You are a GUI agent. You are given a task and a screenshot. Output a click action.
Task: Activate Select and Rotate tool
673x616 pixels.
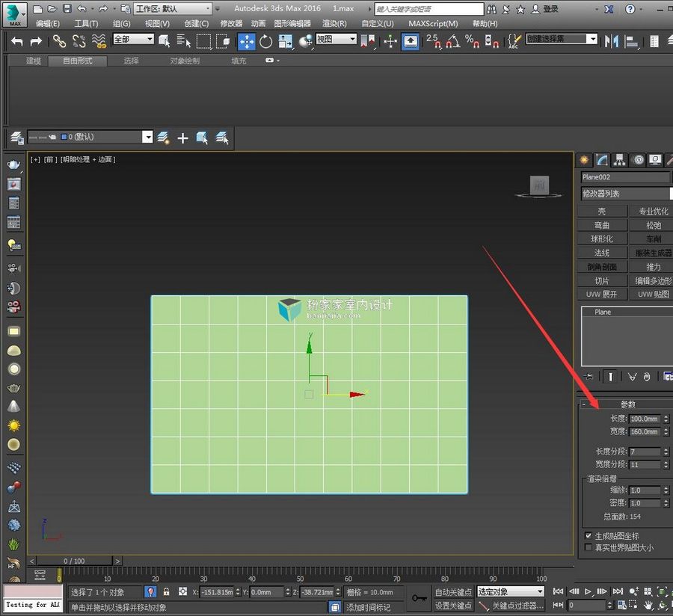coord(265,42)
